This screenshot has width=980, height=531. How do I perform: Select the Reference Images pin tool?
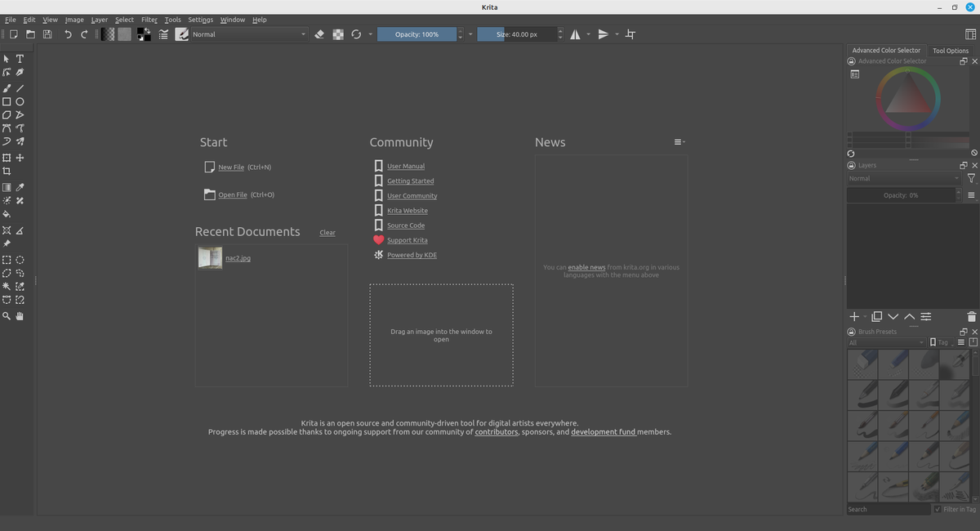tap(7, 243)
